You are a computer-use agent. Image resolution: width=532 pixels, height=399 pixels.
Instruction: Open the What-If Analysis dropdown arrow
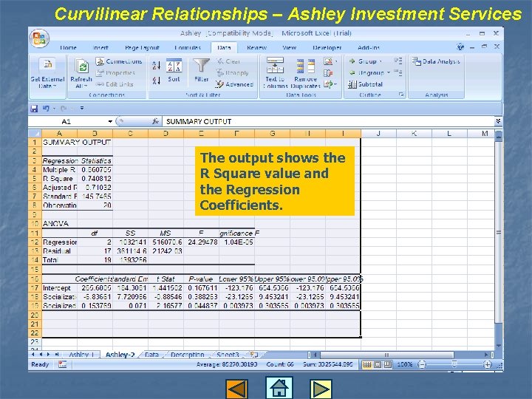click(x=335, y=84)
